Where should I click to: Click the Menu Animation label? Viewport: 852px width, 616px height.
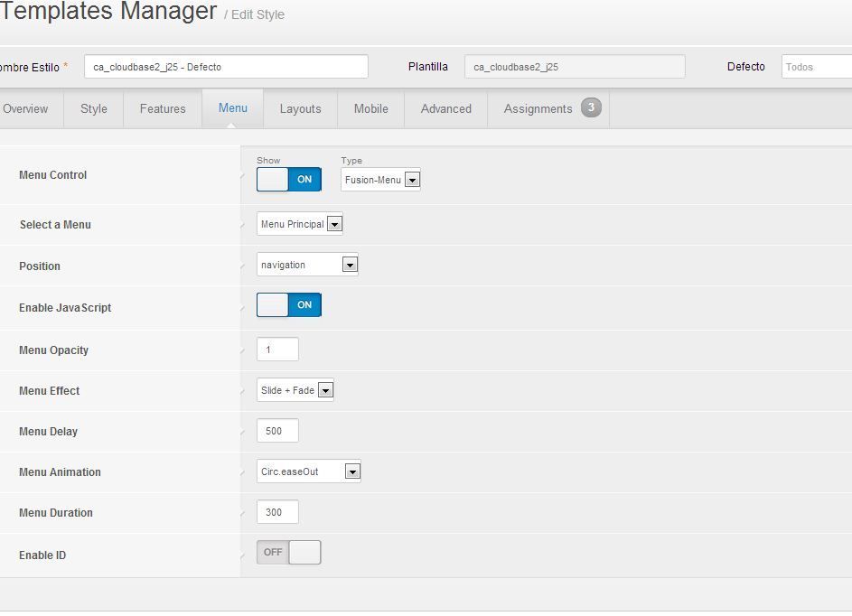tap(60, 472)
